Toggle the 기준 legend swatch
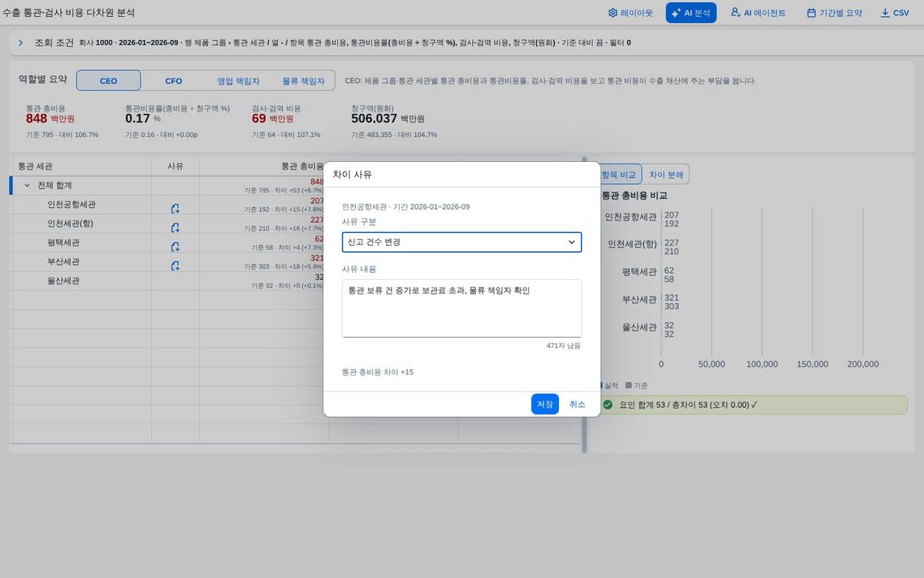924x578 pixels. pos(628,385)
